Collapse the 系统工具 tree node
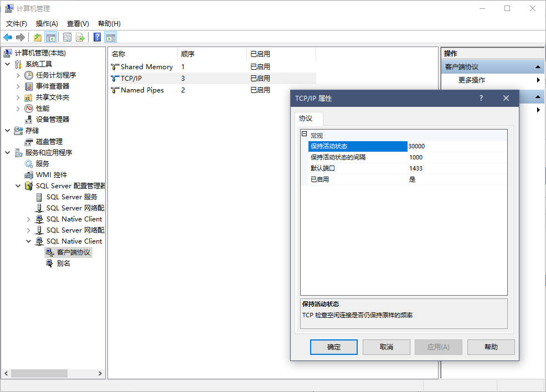This screenshot has width=546, height=392. (7, 64)
